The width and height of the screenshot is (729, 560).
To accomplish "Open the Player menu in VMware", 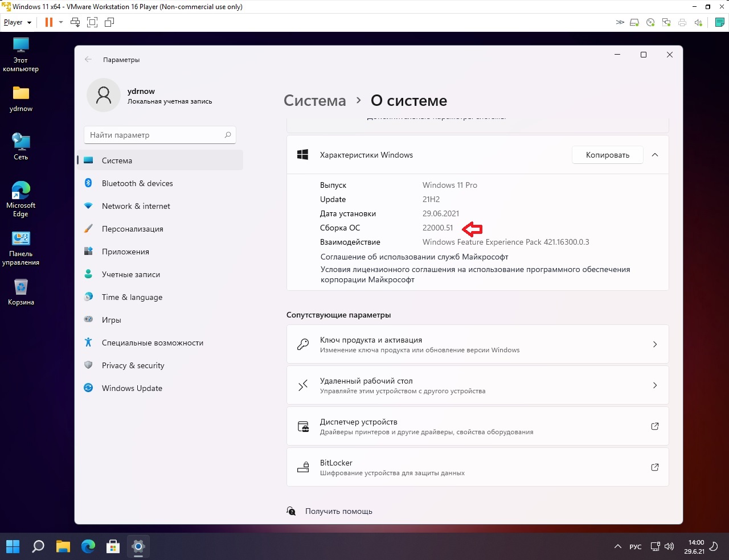I will point(17,22).
